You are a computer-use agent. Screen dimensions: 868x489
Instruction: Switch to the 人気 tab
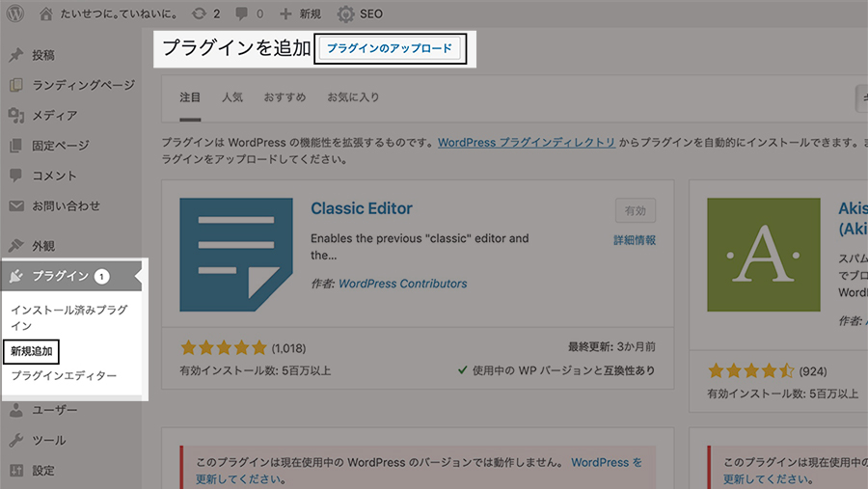coord(232,97)
